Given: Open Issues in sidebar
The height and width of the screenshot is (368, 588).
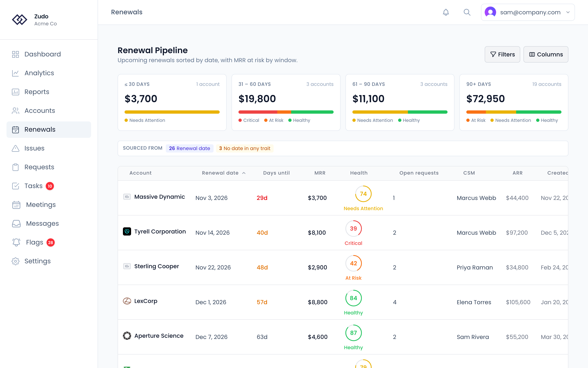Looking at the screenshot, I should click(49, 148).
